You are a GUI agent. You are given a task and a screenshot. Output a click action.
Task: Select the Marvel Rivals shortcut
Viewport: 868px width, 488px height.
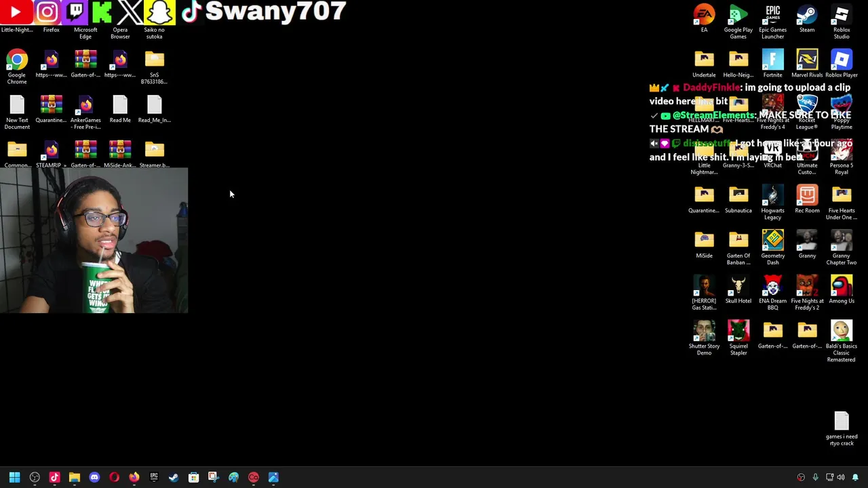click(807, 64)
